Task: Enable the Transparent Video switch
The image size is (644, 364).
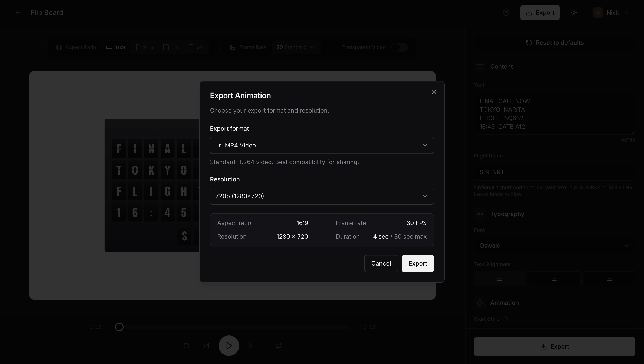Action: coord(400,47)
